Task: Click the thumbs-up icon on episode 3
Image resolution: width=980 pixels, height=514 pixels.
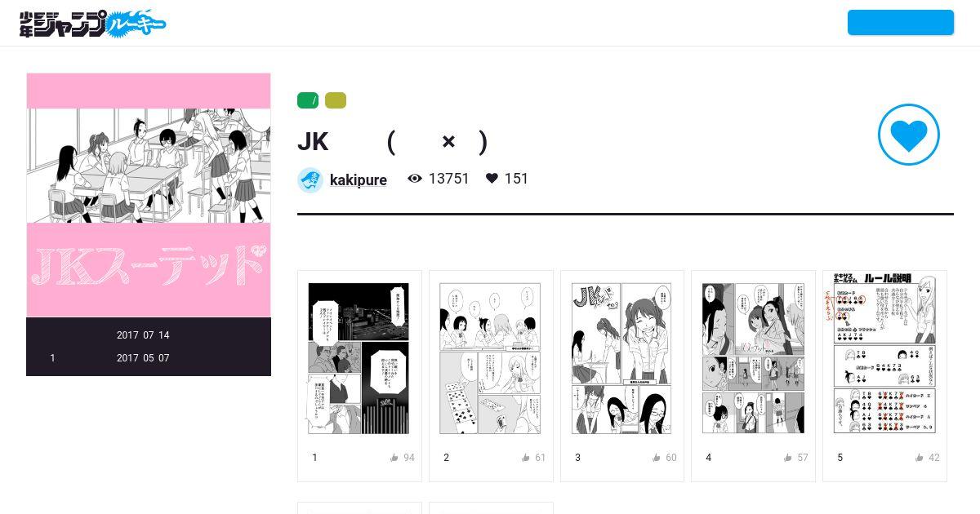Action: (x=657, y=458)
